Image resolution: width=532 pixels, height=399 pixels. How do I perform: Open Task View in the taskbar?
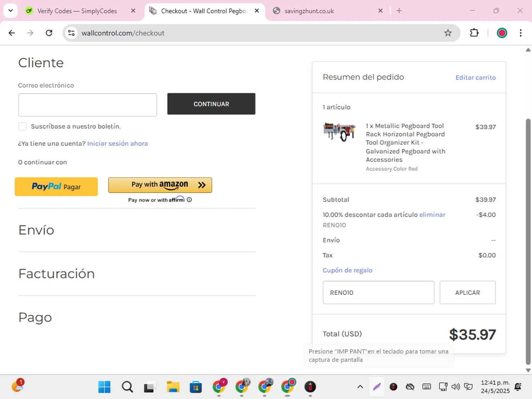coord(149,387)
